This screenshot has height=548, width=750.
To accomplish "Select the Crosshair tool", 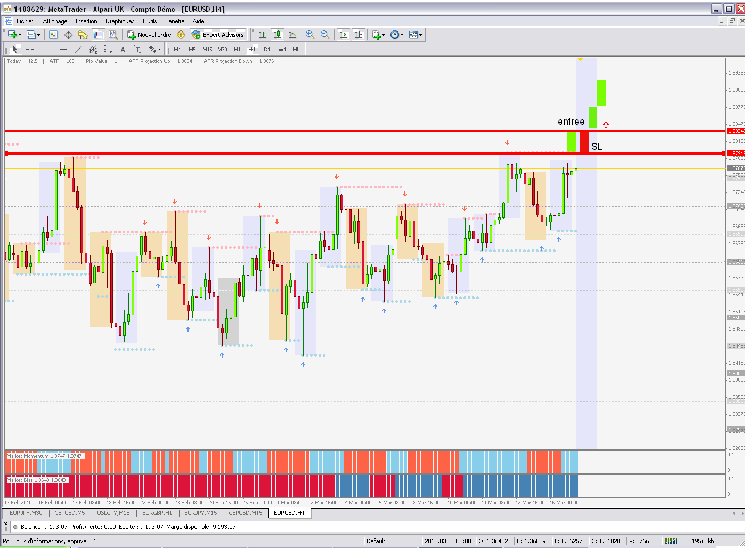I will coord(30,49).
